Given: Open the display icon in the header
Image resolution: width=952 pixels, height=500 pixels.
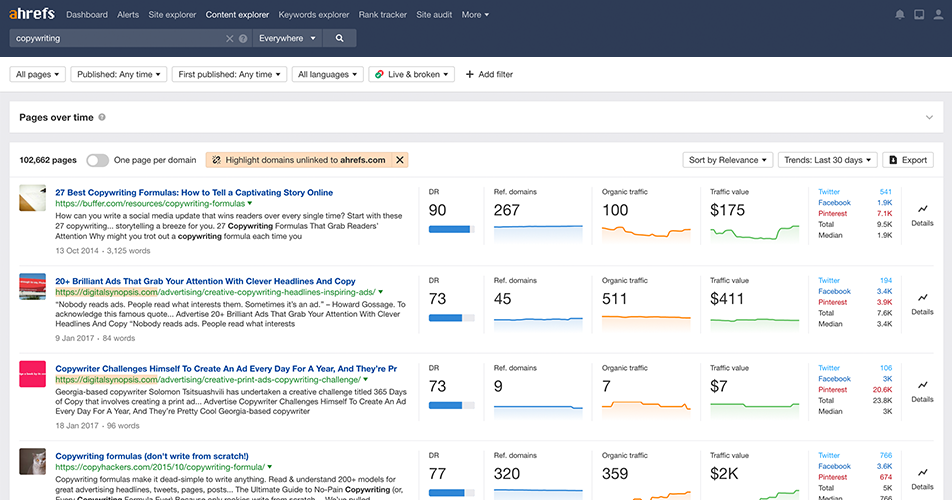Looking at the screenshot, I should pyautogui.click(x=919, y=15).
